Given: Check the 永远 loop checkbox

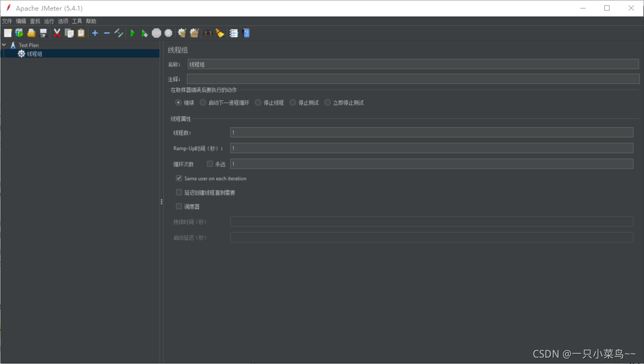Looking at the screenshot, I should (x=210, y=164).
